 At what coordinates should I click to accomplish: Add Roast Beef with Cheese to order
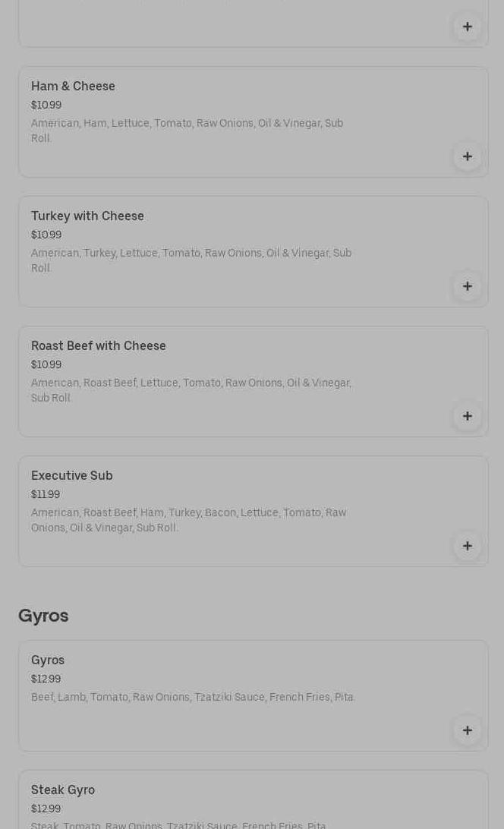pyautogui.click(x=468, y=416)
